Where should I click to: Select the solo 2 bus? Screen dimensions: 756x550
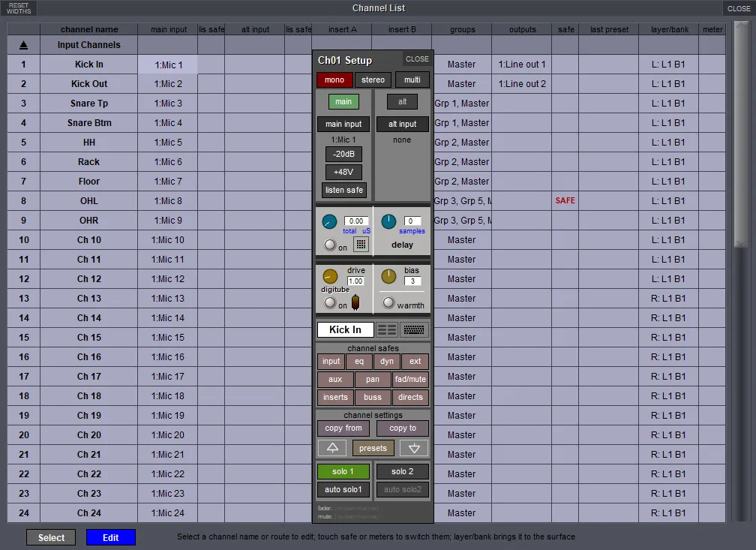point(402,471)
